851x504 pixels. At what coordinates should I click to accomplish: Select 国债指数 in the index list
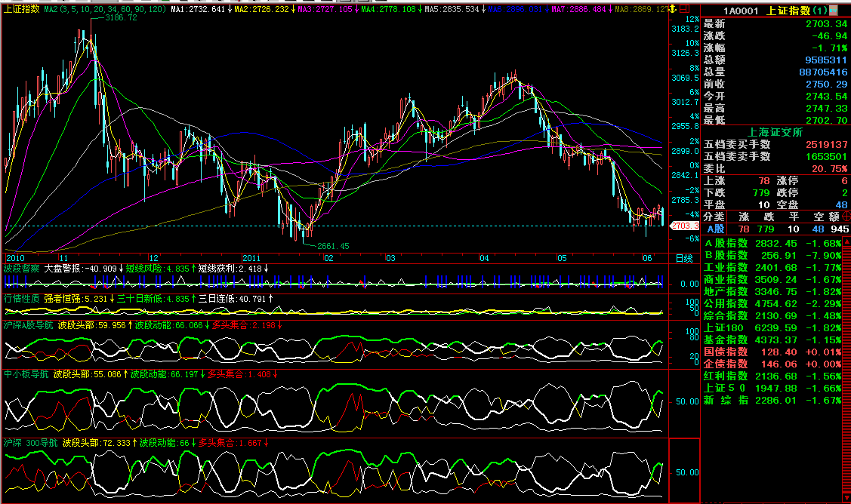tap(726, 352)
